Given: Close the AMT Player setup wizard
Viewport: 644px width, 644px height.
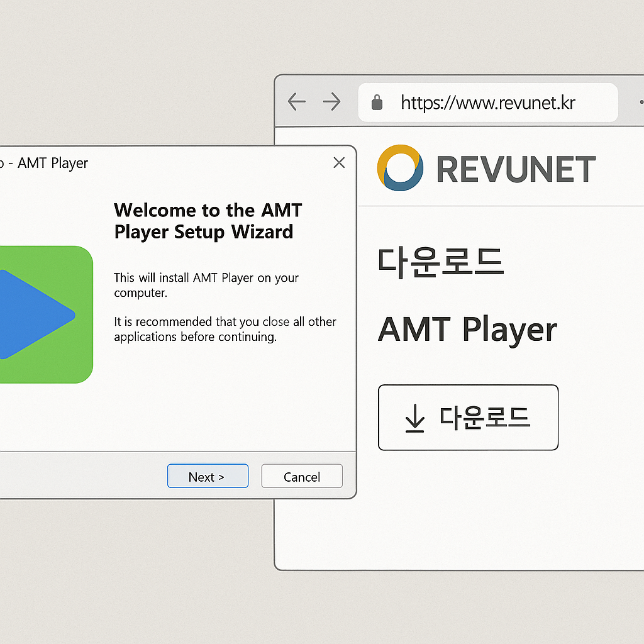Looking at the screenshot, I should pyautogui.click(x=339, y=162).
